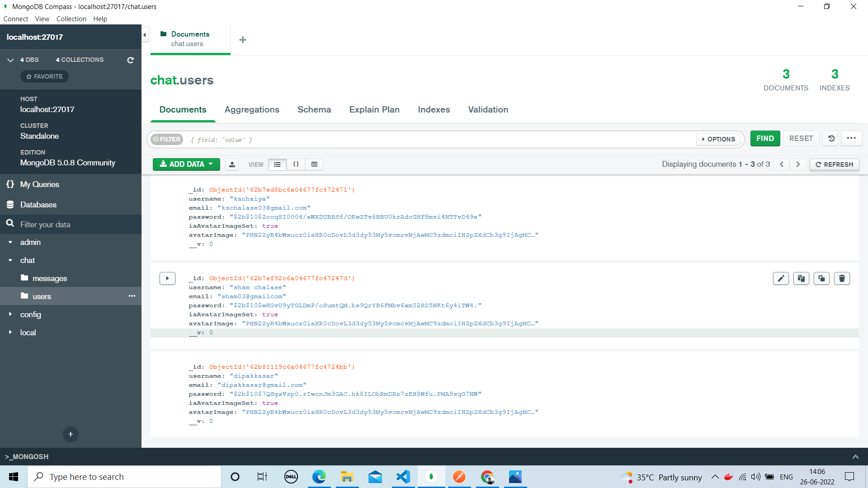
Task: Click the REFRESH documents button
Action: coord(834,164)
